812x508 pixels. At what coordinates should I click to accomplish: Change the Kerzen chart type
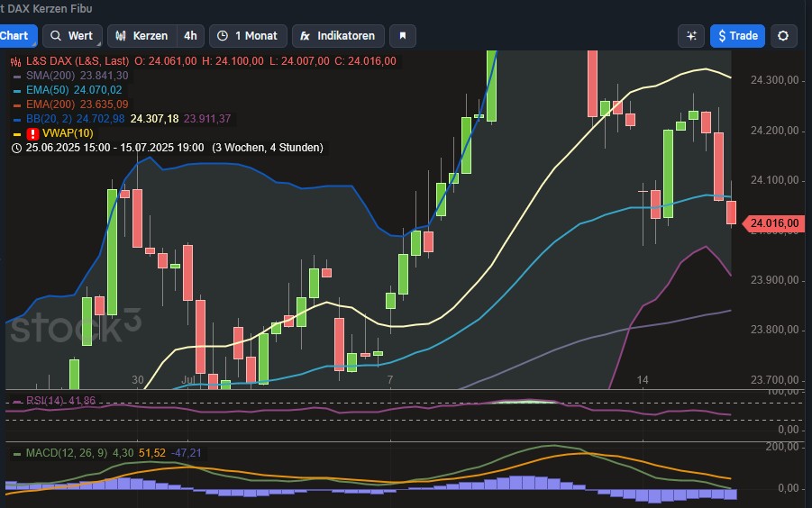tap(141, 36)
